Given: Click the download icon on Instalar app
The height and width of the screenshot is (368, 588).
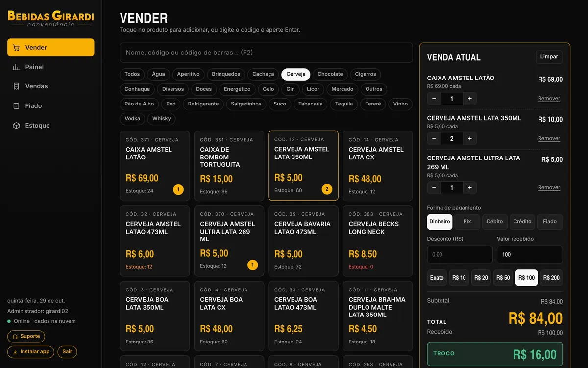Looking at the screenshot, I should (x=15, y=352).
